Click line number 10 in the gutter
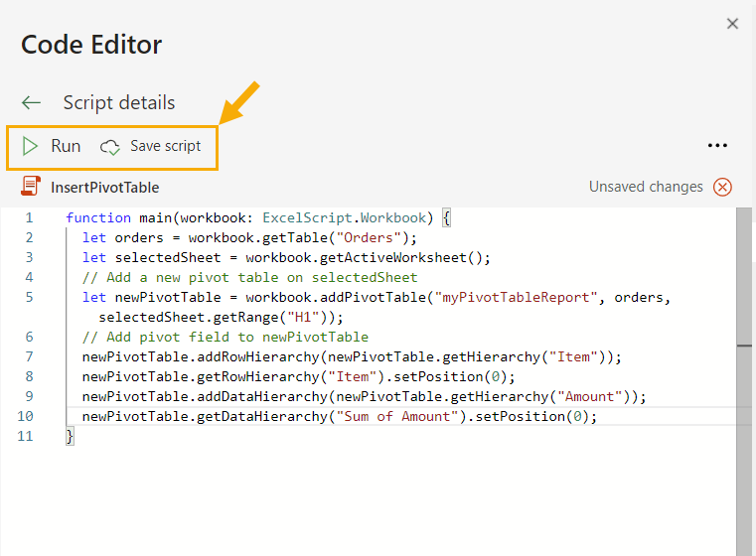The width and height of the screenshot is (756, 556). (26, 416)
